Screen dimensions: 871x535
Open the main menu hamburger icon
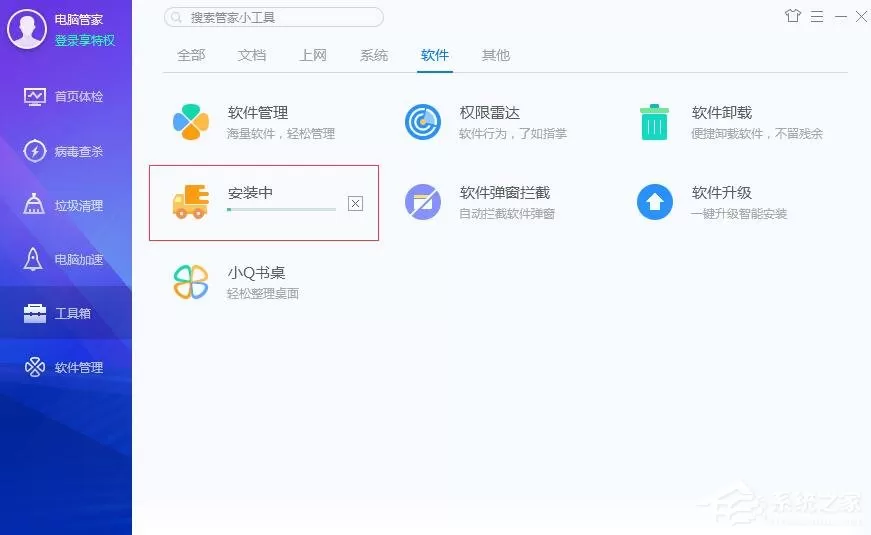point(817,17)
